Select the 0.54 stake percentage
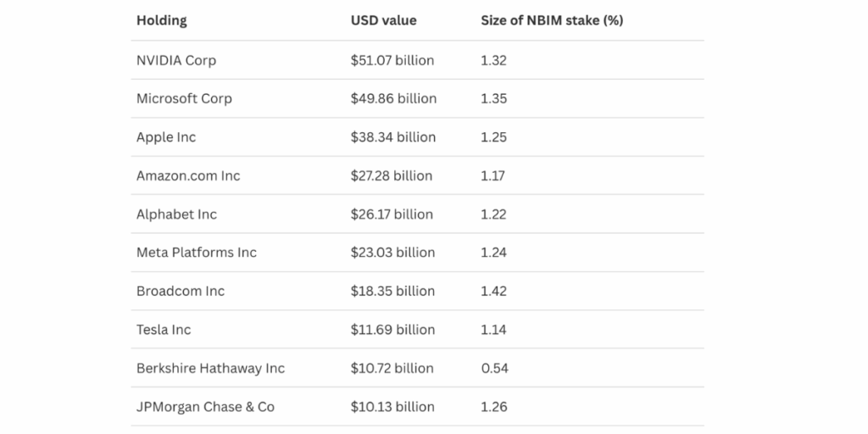This screenshot has height=434, width=868. click(x=493, y=368)
